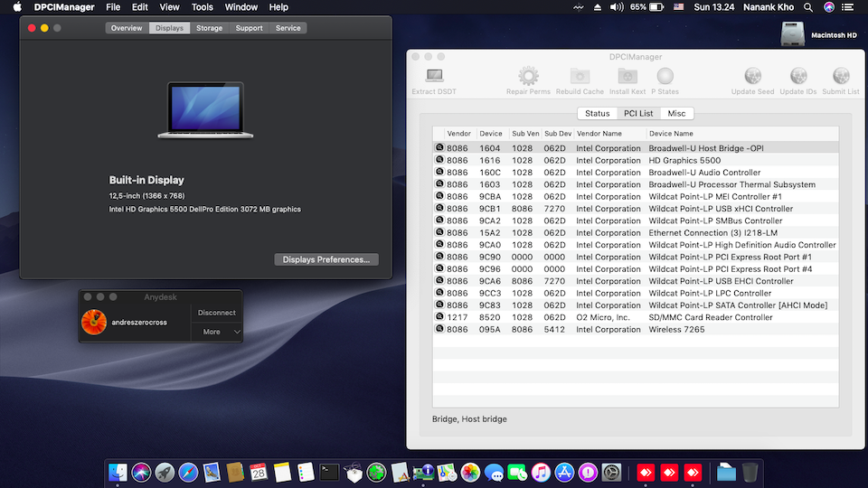The image size is (868, 488).
Task: Select the Storage tab in About This Mac
Action: point(209,28)
